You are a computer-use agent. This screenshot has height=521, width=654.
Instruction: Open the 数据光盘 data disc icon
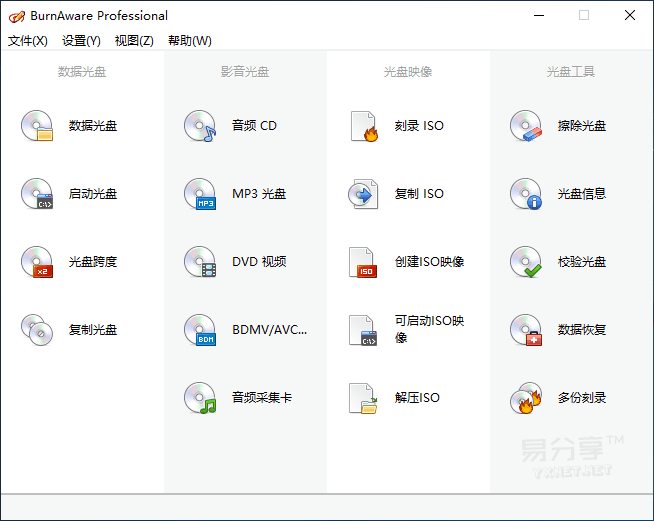pyautogui.click(x=37, y=126)
